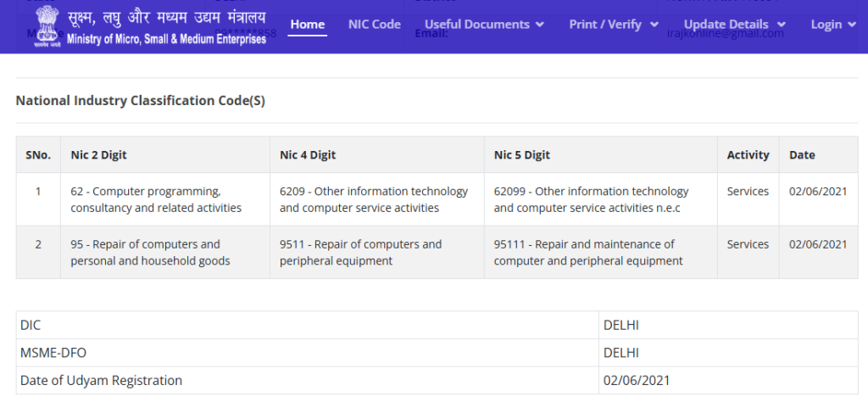This screenshot has height=419, width=868.
Task: Select the Nic 4 Digit column header
Action: pyautogui.click(x=308, y=155)
